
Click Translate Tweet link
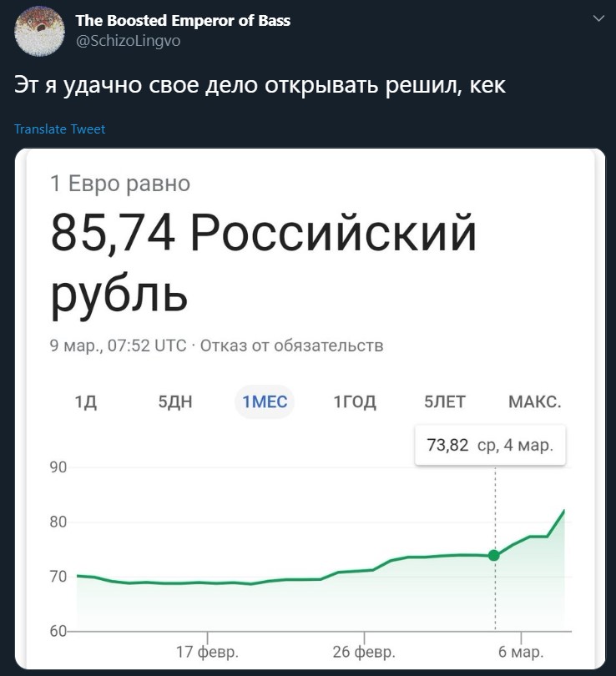(x=59, y=129)
